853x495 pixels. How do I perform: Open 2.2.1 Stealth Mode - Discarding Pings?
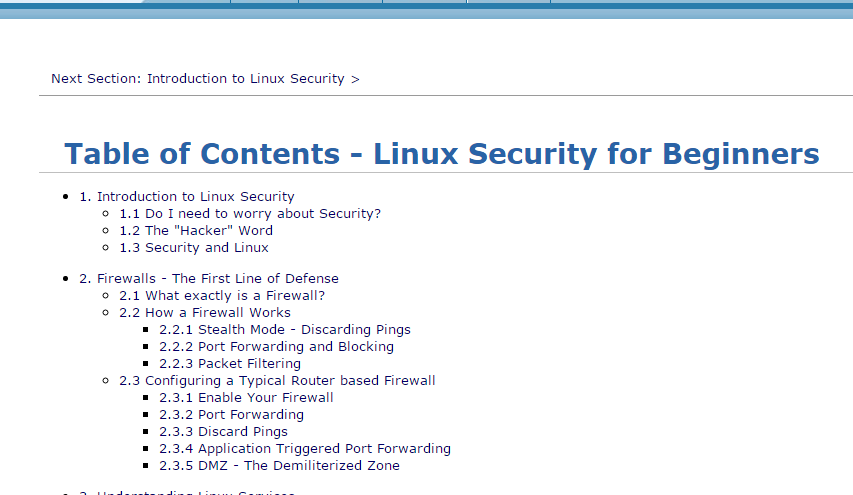tap(285, 330)
